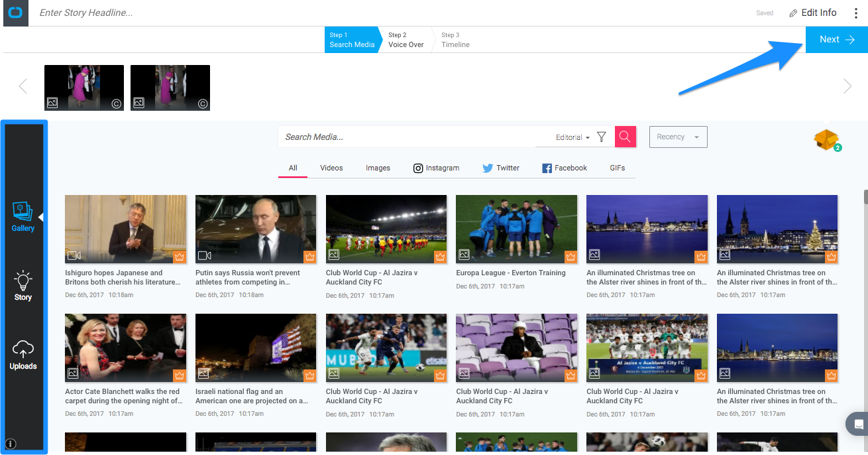Open the orange box collection icon

point(827,139)
